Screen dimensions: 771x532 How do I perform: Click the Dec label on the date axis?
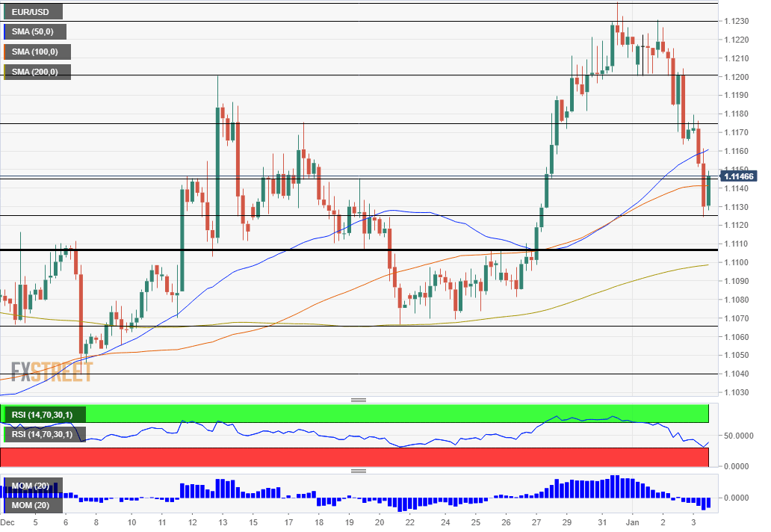click(9, 523)
